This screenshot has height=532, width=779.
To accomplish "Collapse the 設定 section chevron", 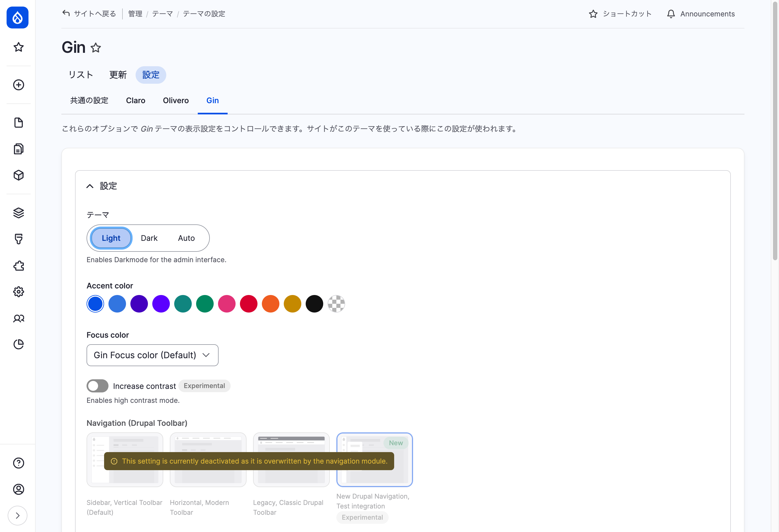I will click(x=90, y=186).
